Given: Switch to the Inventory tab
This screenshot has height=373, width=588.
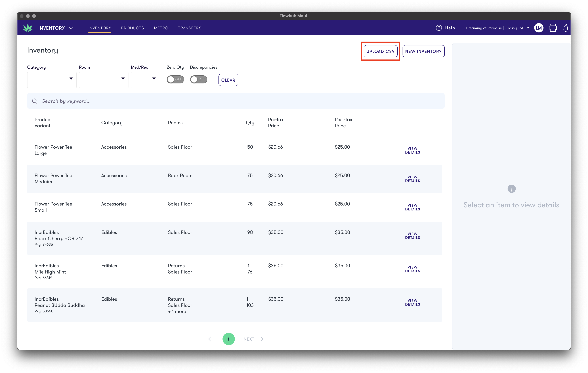Looking at the screenshot, I should pyautogui.click(x=100, y=28).
